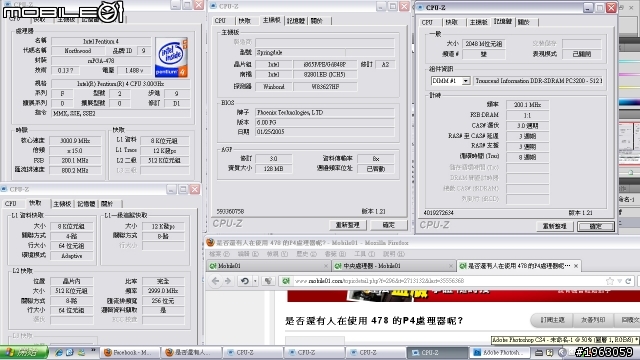This screenshot has height=360, width=640.
Task: Select 主機板 tab in memory CPU-Z window
Action: (478, 22)
